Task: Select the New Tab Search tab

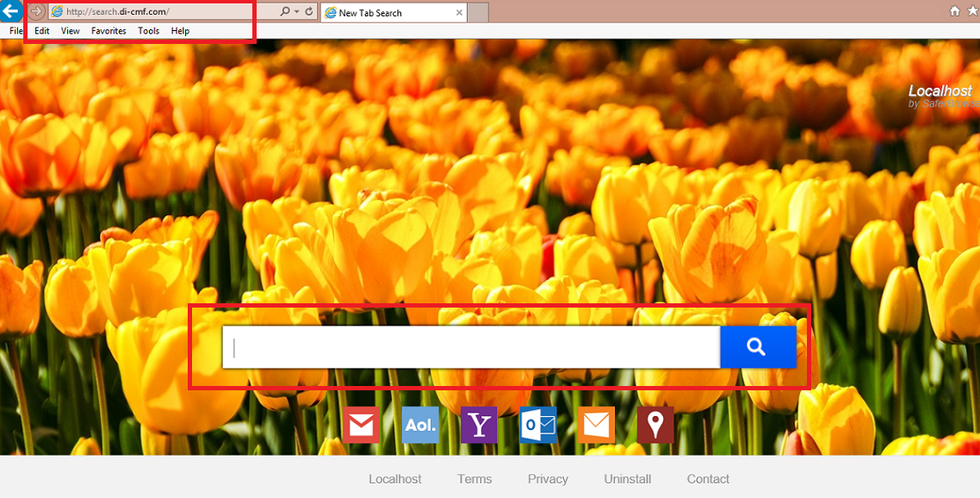Action: (x=394, y=13)
